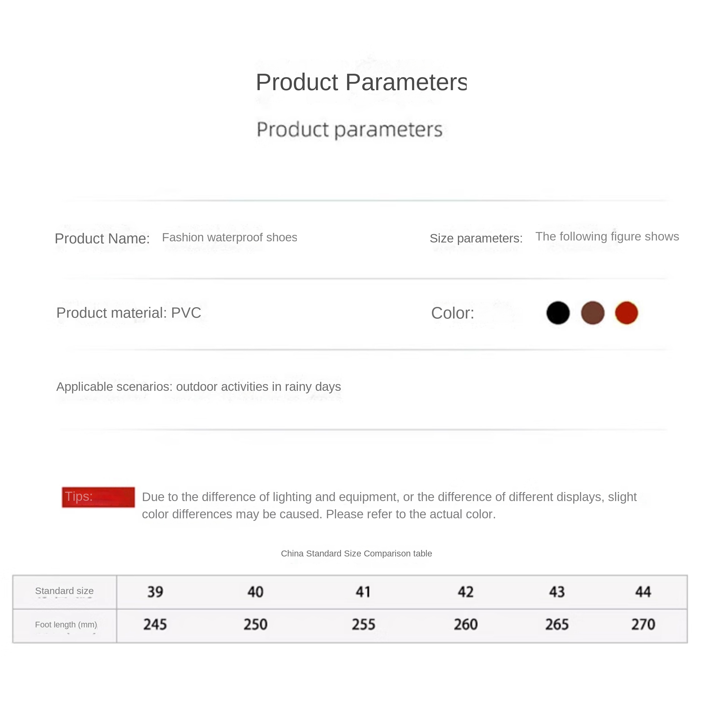Click The following figure shows text
The width and height of the screenshot is (701, 728).
coord(607,237)
